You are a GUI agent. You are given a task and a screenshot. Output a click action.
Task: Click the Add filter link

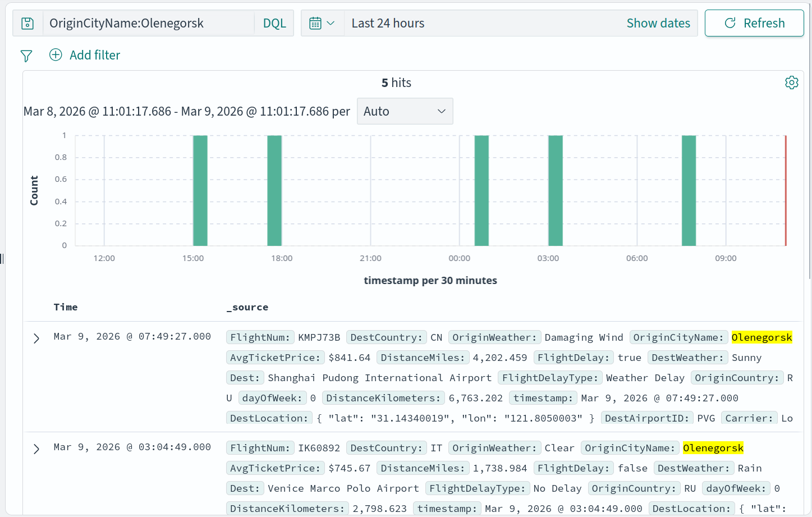click(94, 55)
